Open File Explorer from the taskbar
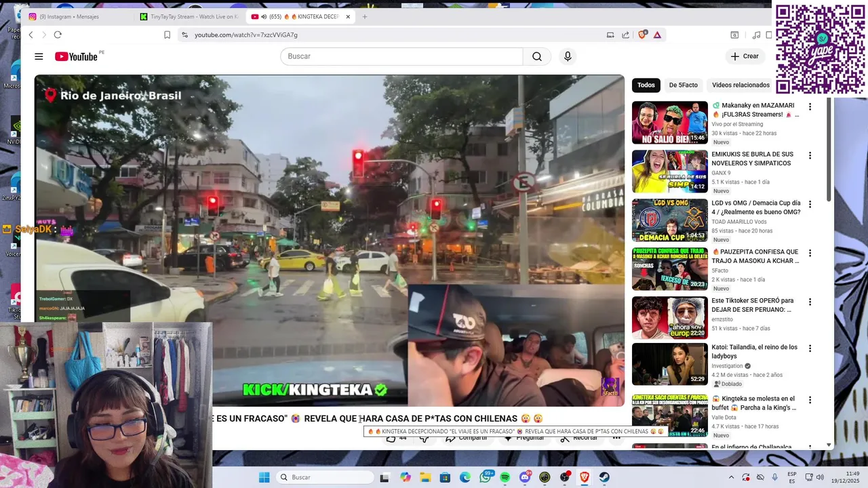The height and width of the screenshot is (488, 868). [x=425, y=477]
